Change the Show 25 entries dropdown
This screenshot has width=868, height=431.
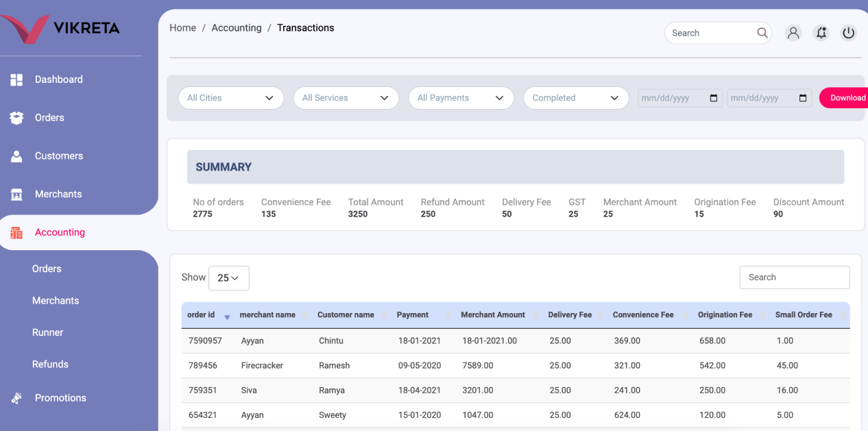228,278
